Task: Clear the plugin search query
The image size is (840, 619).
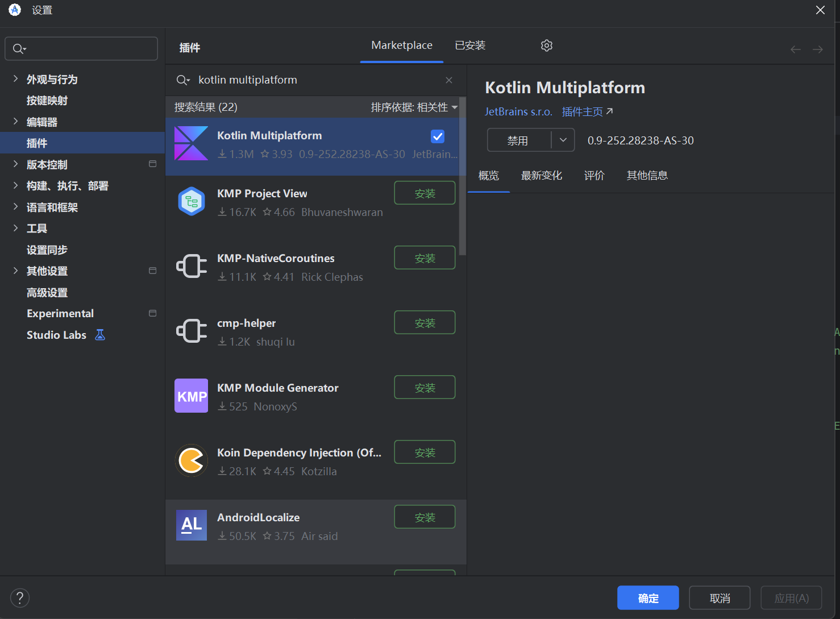Action: 449,80
